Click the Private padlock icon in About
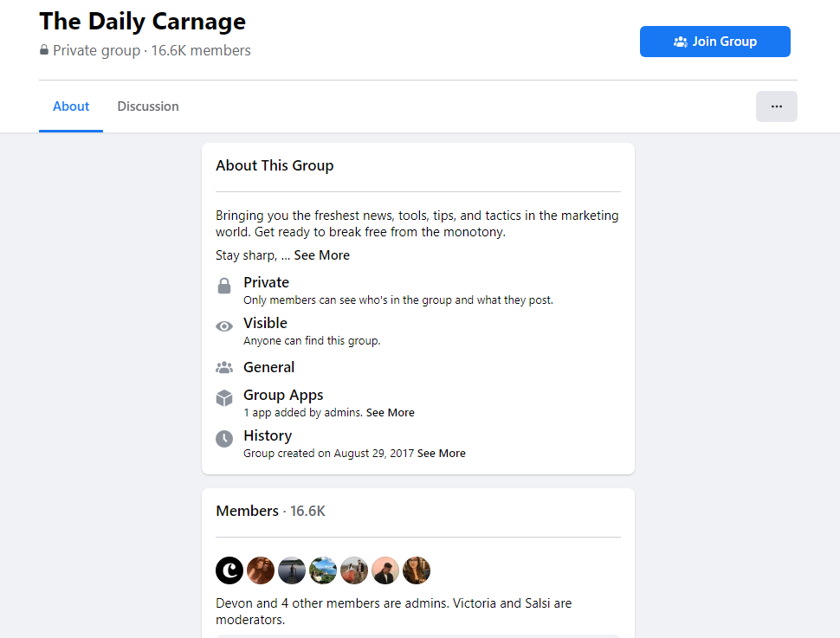840x638 pixels. 224,286
